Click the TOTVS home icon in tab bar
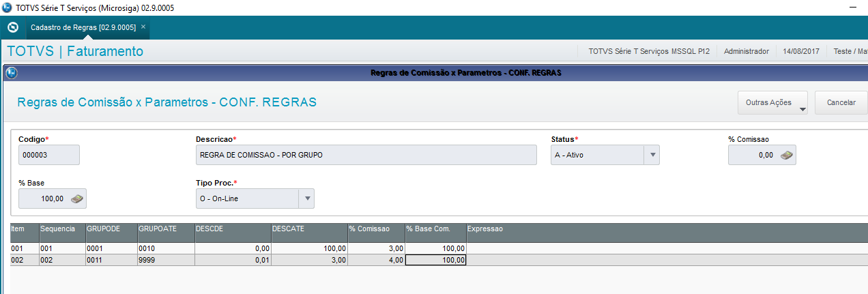 [12, 28]
